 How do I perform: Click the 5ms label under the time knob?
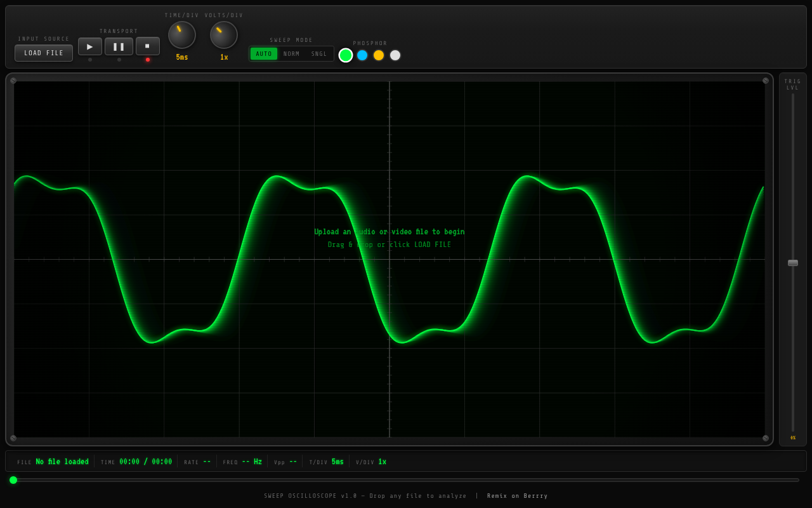pyautogui.click(x=182, y=57)
